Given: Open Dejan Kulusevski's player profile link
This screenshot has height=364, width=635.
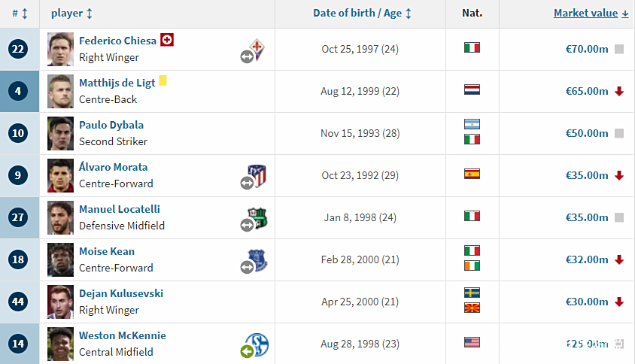Looking at the screenshot, I should [121, 293].
